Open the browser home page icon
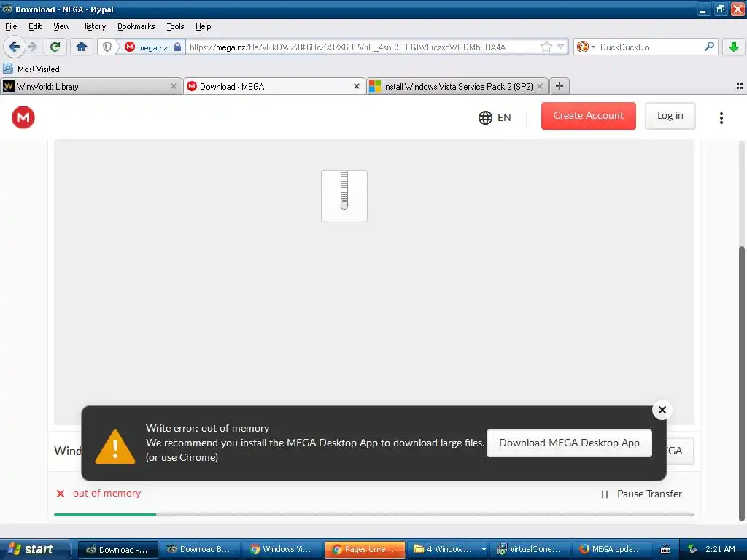 pos(82,47)
